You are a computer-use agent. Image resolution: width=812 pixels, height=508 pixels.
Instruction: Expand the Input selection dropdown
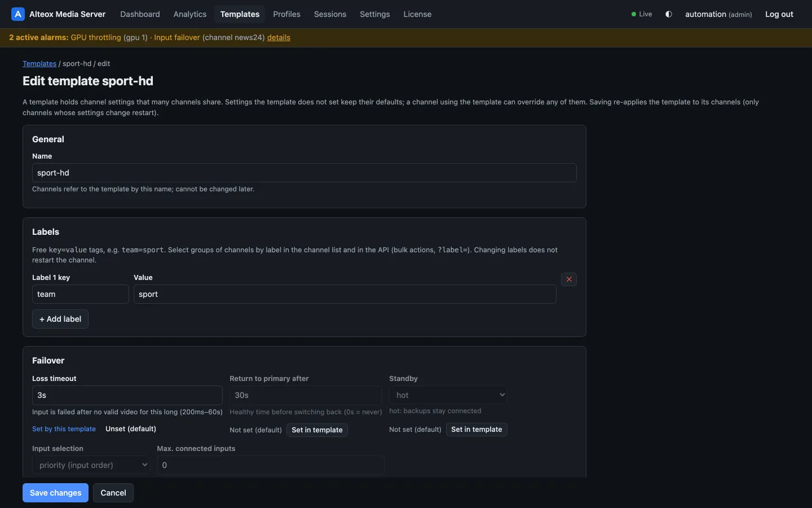pyautogui.click(x=91, y=465)
